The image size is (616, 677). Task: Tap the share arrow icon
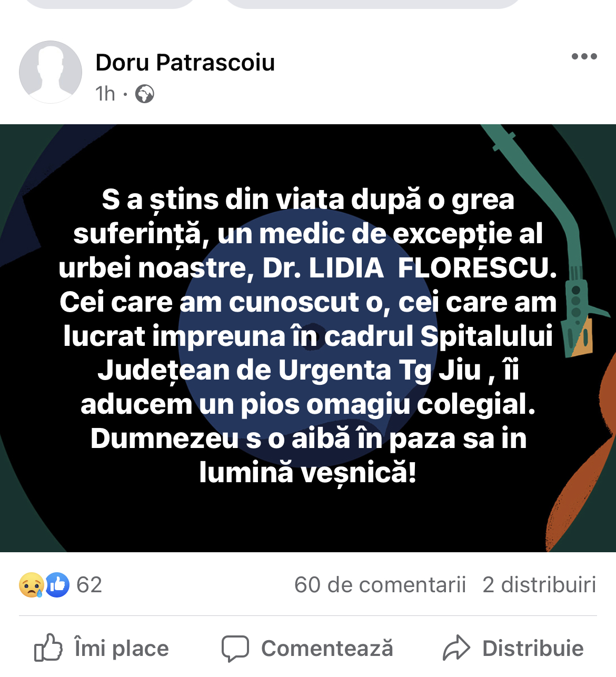[456, 648]
